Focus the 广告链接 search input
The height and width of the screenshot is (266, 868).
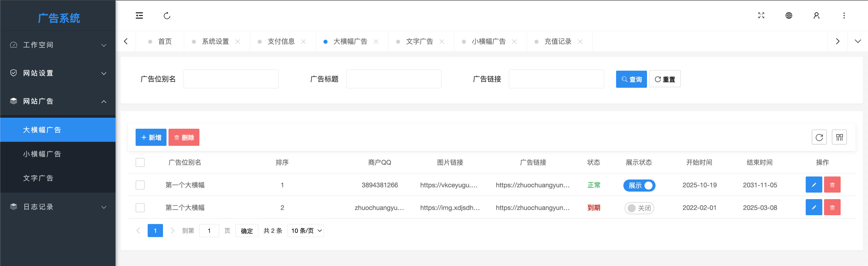[x=556, y=79]
